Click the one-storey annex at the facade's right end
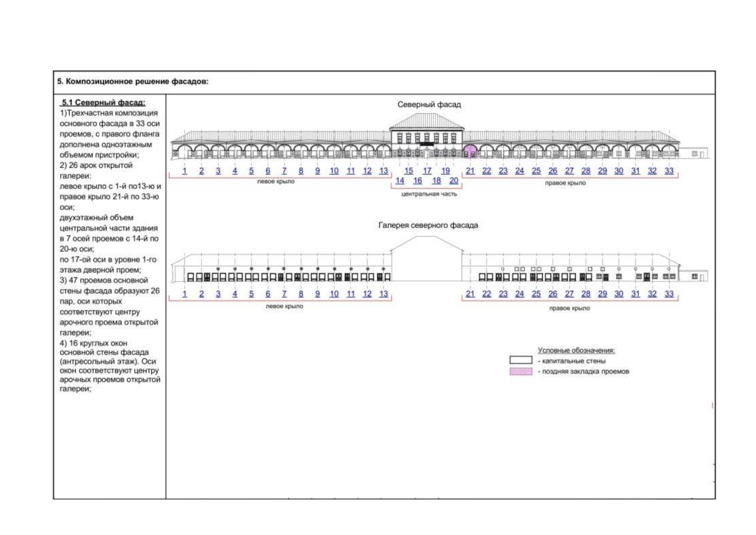This screenshot has width=756, height=535. tap(693, 153)
